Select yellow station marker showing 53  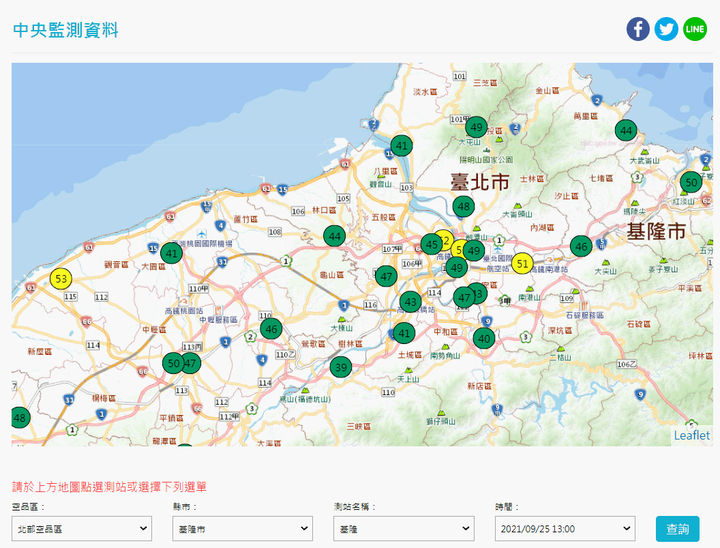click(61, 278)
